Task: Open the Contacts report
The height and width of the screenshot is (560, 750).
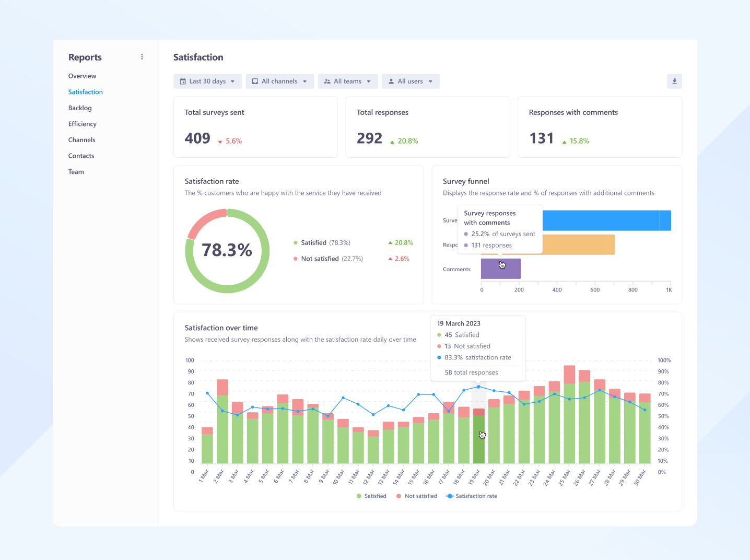Action: (81, 156)
